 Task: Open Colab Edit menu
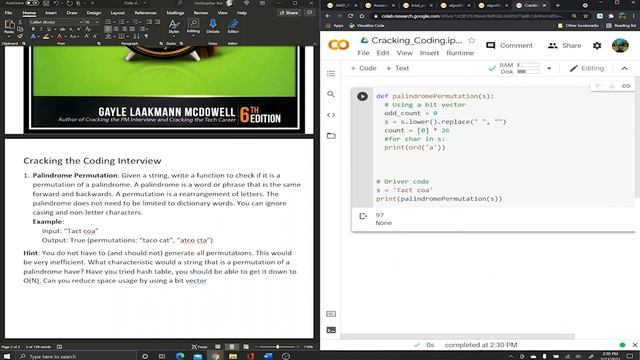[382, 53]
